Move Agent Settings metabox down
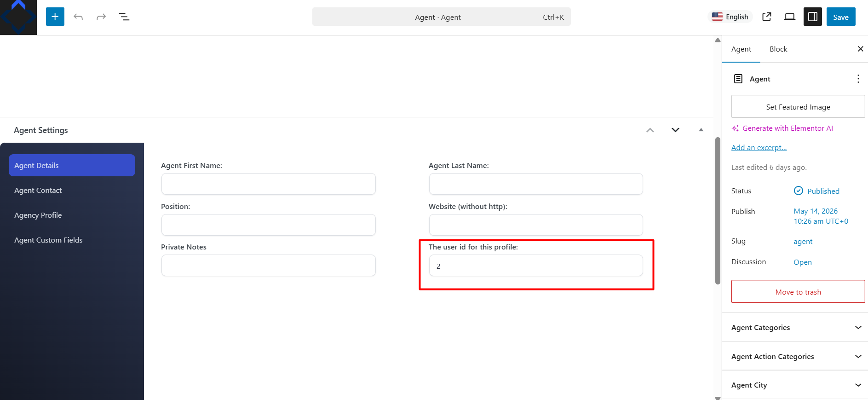The width and height of the screenshot is (868, 400). [x=675, y=130]
